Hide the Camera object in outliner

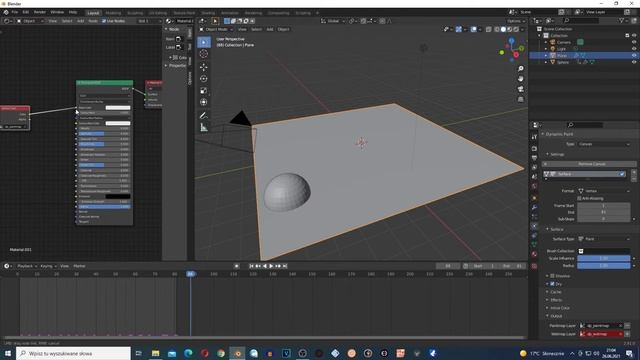point(634,42)
